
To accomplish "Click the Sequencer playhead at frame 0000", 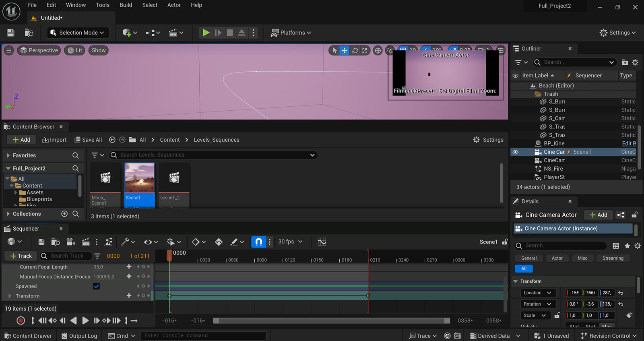I will tap(169, 255).
